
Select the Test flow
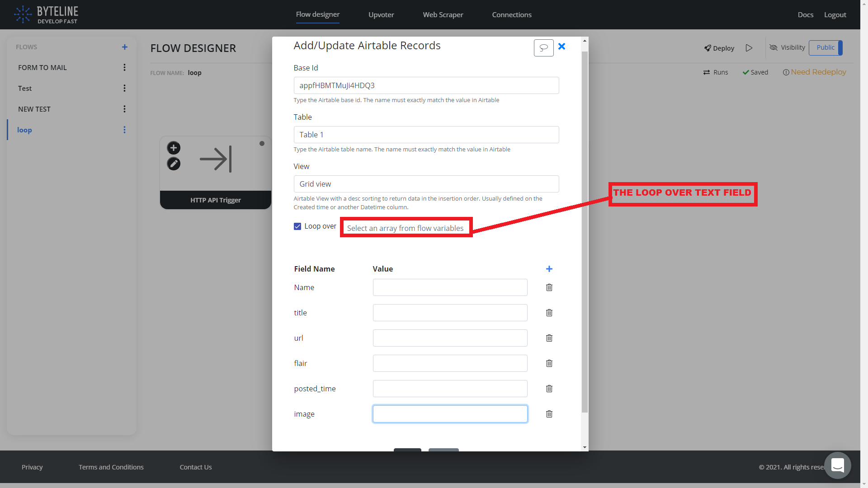click(x=25, y=88)
